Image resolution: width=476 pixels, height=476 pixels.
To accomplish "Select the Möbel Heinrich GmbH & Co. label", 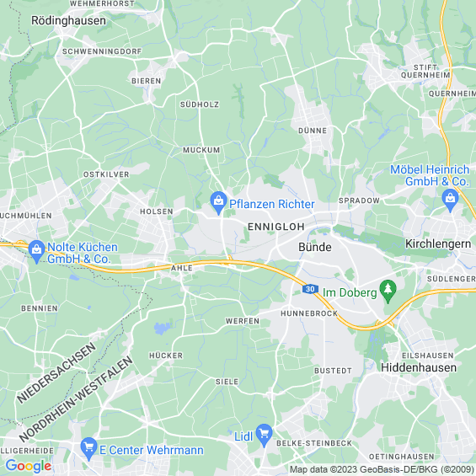I will coord(430,175).
